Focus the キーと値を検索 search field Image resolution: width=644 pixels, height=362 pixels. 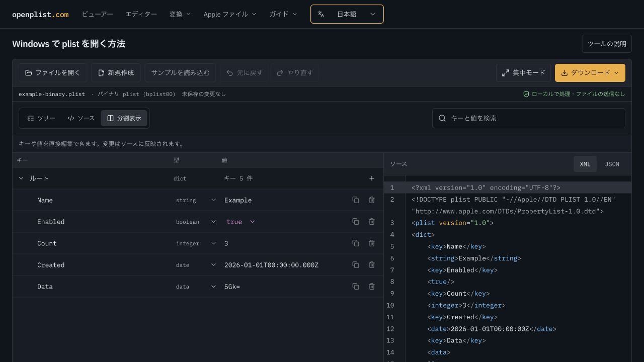point(529,118)
